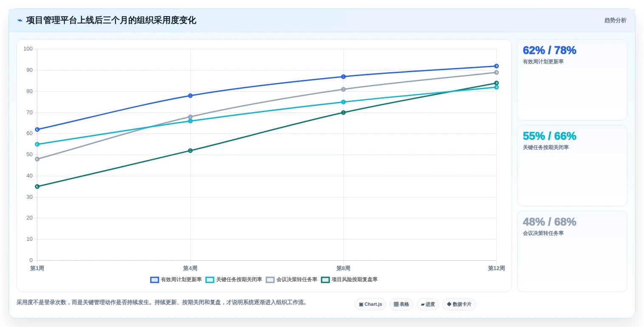
Task: Click the 会议决策转任务率 legend label
Action: click(297, 280)
